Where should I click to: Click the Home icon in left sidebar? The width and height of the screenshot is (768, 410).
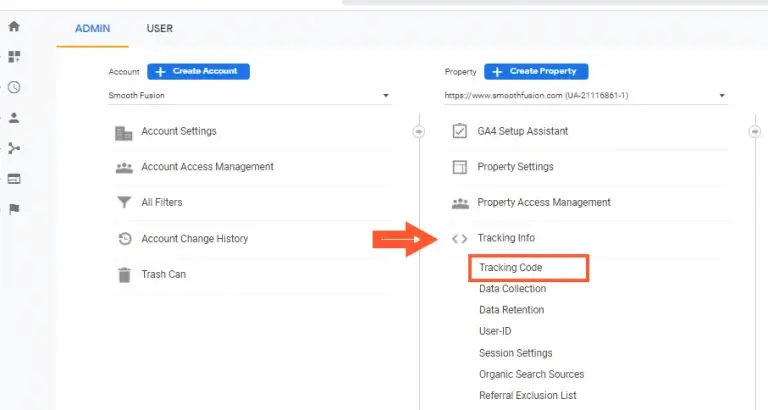[14, 26]
